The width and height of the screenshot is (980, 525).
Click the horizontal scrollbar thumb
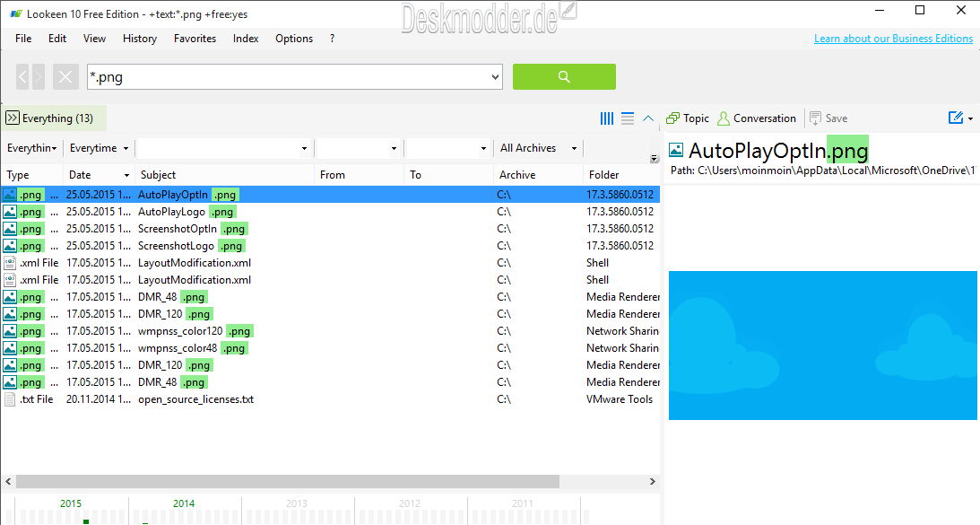(x=288, y=481)
